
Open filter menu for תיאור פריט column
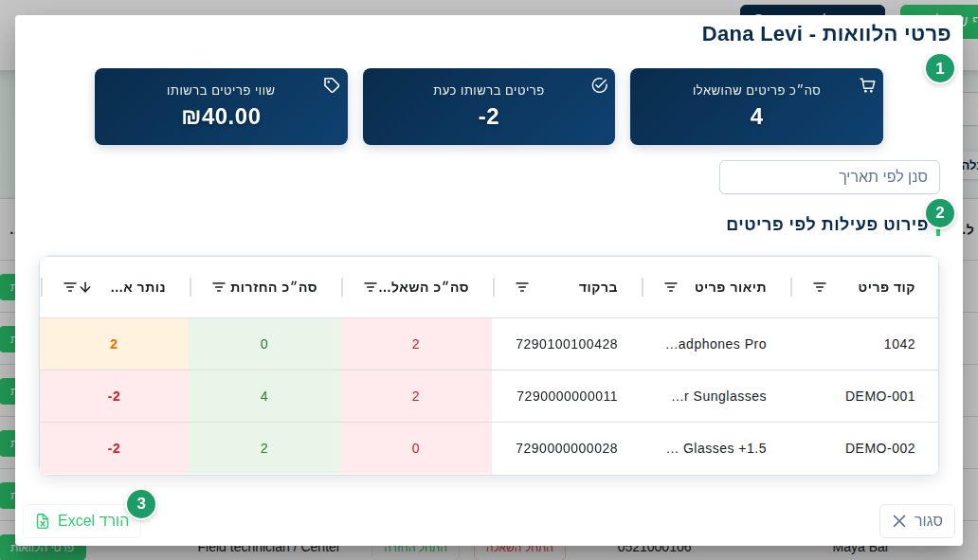coord(671,287)
